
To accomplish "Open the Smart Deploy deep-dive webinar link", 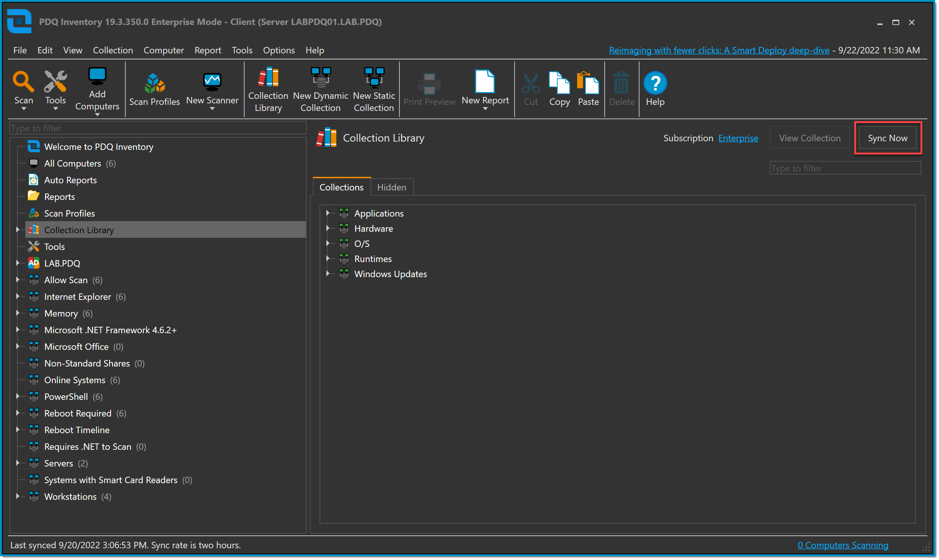I will pos(719,50).
